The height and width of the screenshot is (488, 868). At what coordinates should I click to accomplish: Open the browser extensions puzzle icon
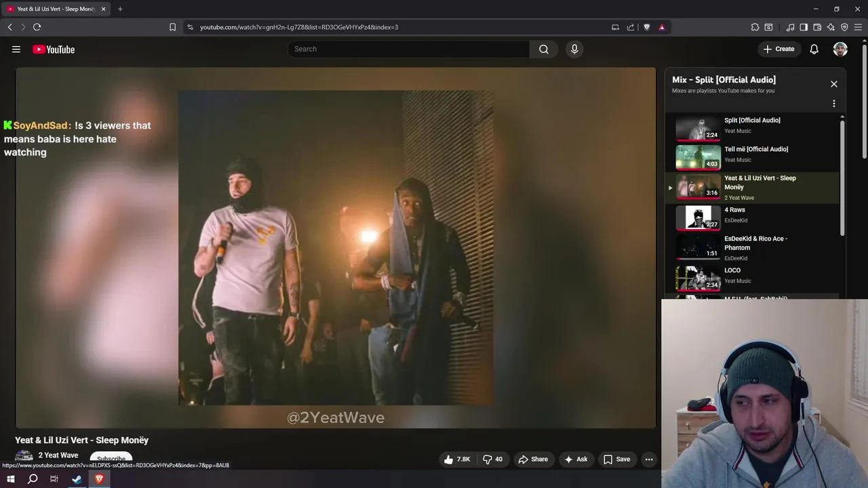pos(755,27)
